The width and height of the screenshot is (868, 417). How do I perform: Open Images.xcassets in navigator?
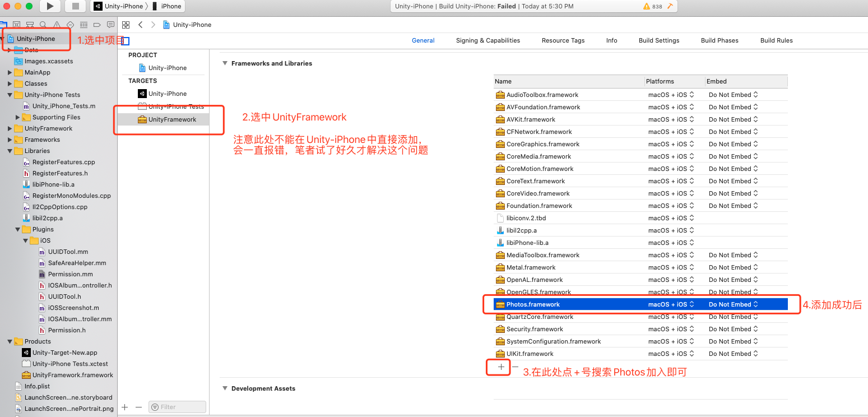(44, 61)
